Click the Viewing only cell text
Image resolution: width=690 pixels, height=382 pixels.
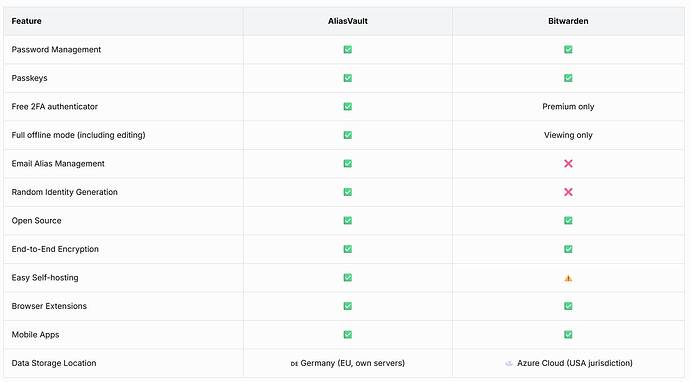[x=568, y=135]
